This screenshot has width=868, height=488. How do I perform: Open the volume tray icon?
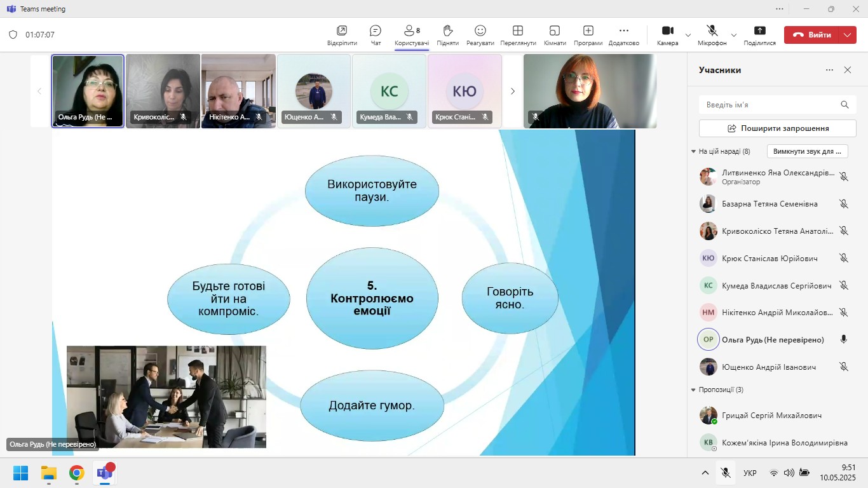[789, 473]
